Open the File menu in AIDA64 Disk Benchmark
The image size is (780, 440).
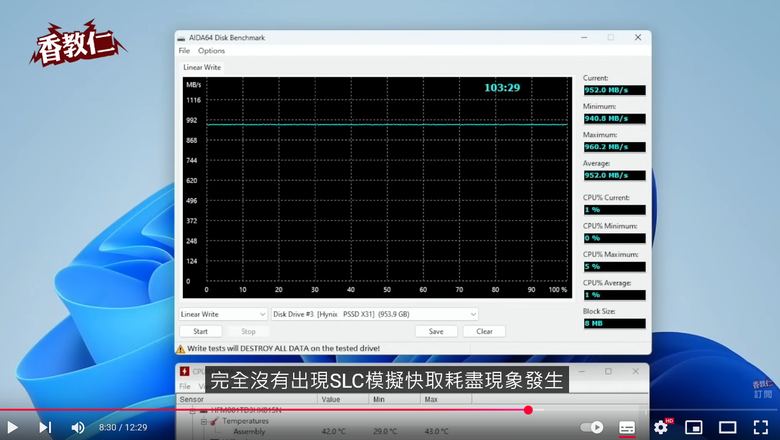tap(184, 51)
